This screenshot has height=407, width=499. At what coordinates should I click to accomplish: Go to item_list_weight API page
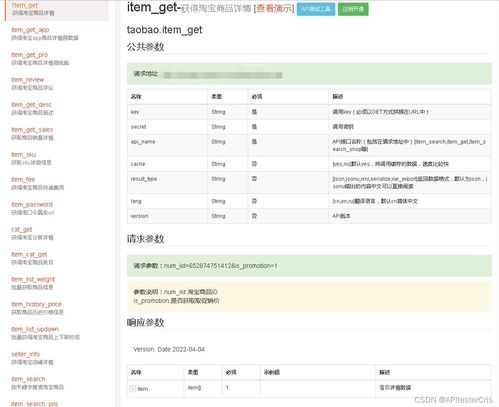click(33, 279)
